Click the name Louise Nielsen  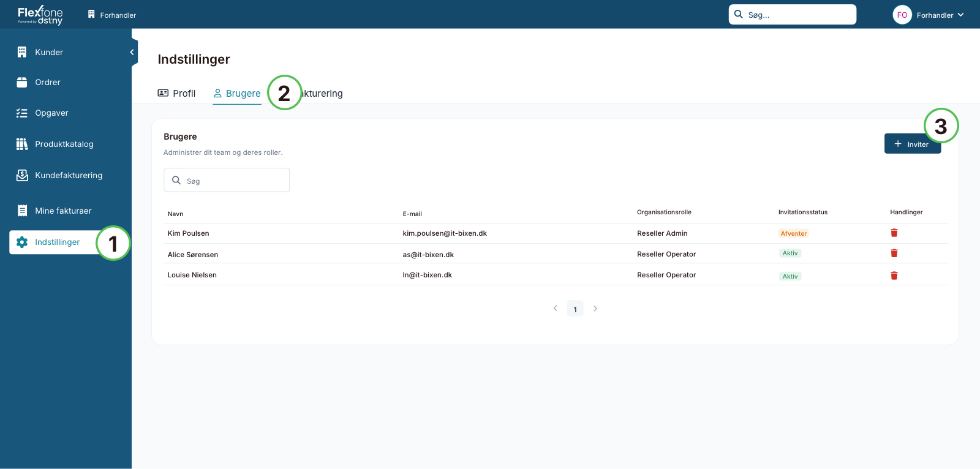coord(192,275)
